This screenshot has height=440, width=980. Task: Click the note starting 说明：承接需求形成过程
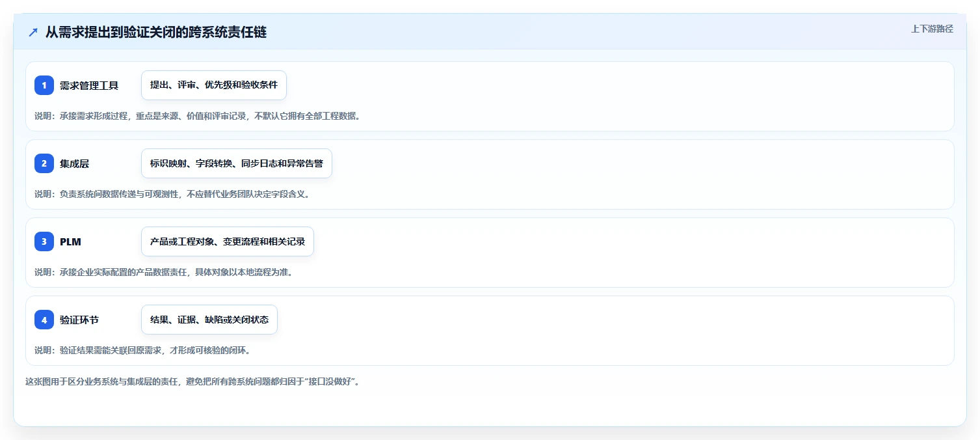197,116
